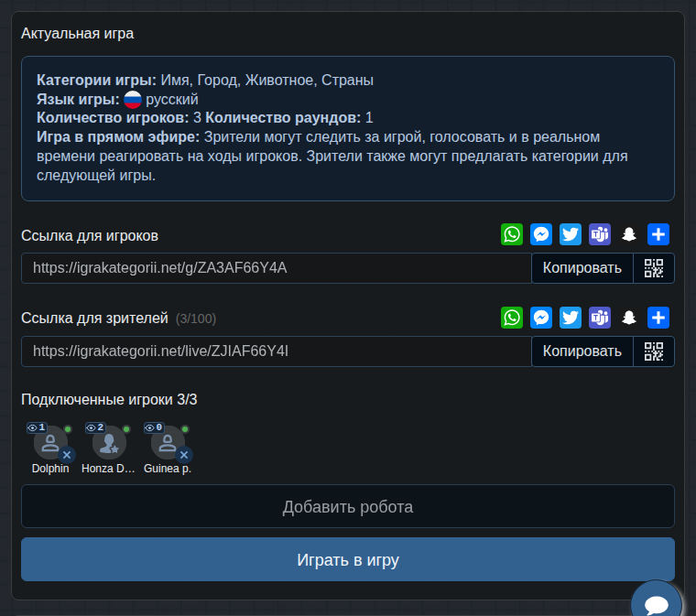696x616 pixels.
Task: Show QR code for players link
Action: [x=654, y=268]
